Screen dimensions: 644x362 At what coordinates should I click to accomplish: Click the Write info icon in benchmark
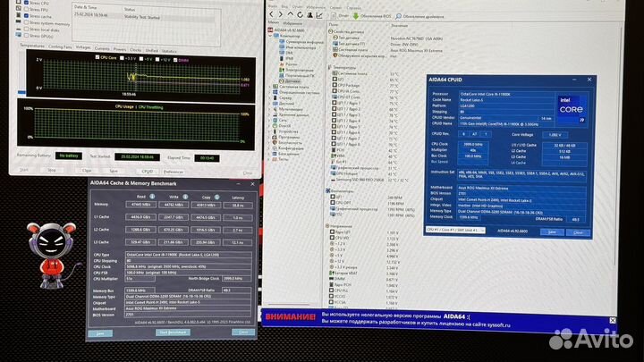point(185,197)
